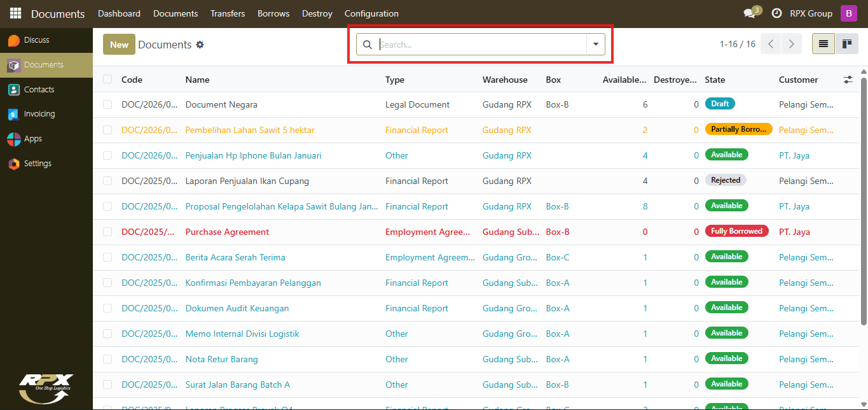Viewport: 868px width, 410px height.
Task: Click the Rejected state badge
Action: pyautogui.click(x=726, y=180)
